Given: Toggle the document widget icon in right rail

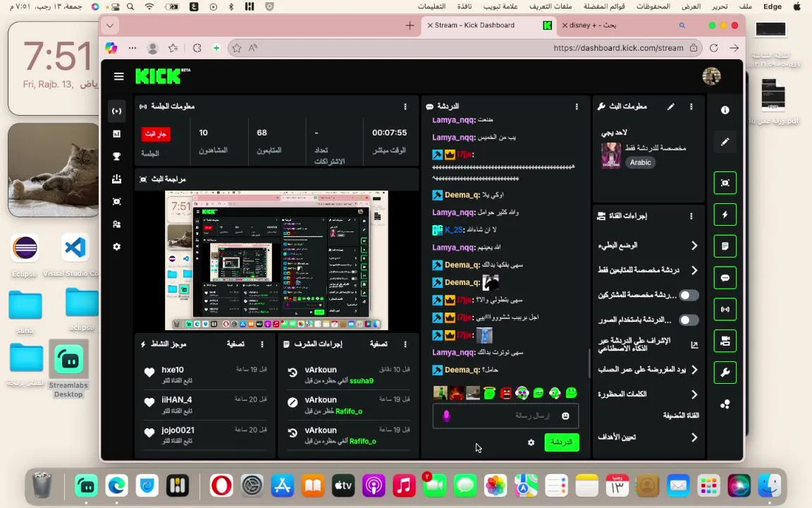Looking at the screenshot, I should tap(725, 246).
